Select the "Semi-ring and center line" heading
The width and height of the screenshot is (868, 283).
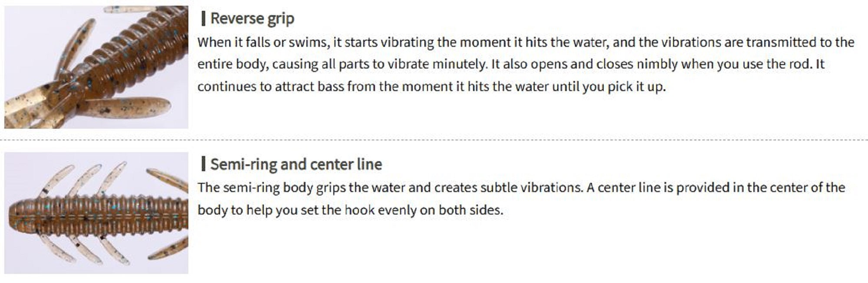pyautogui.click(x=296, y=165)
